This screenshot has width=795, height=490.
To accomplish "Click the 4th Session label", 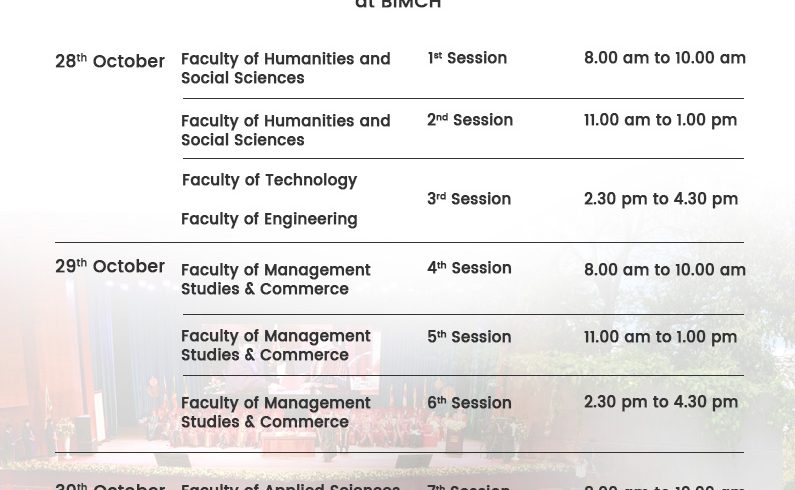I will pyautogui.click(x=469, y=268).
